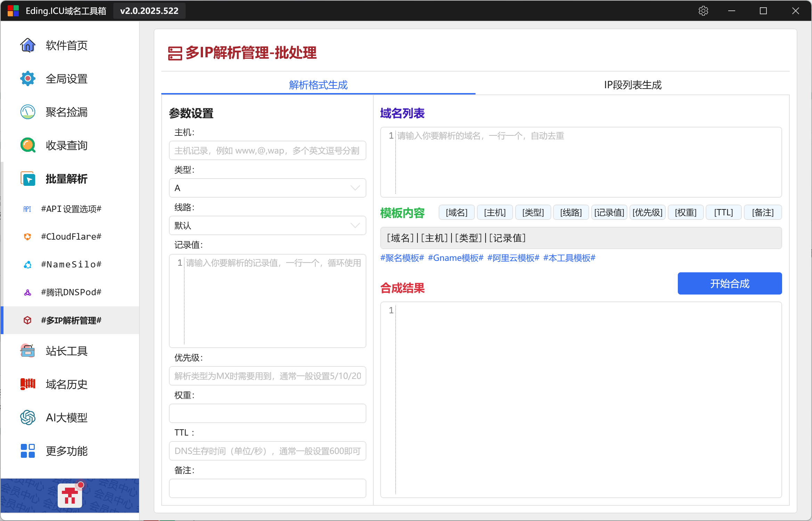This screenshot has height=521, width=812.
Task: Insert the [记录值] template tag
Action: click(609, 212)
